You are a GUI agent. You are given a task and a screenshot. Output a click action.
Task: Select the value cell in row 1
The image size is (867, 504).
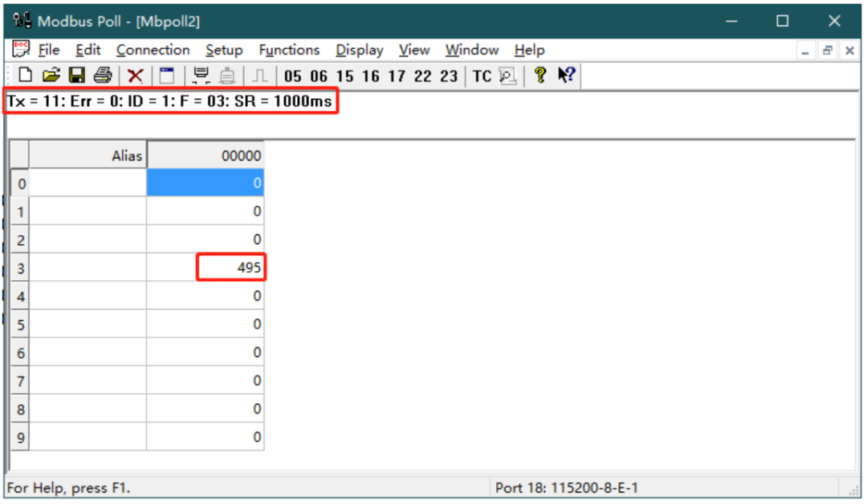click(x=206, y=211)
